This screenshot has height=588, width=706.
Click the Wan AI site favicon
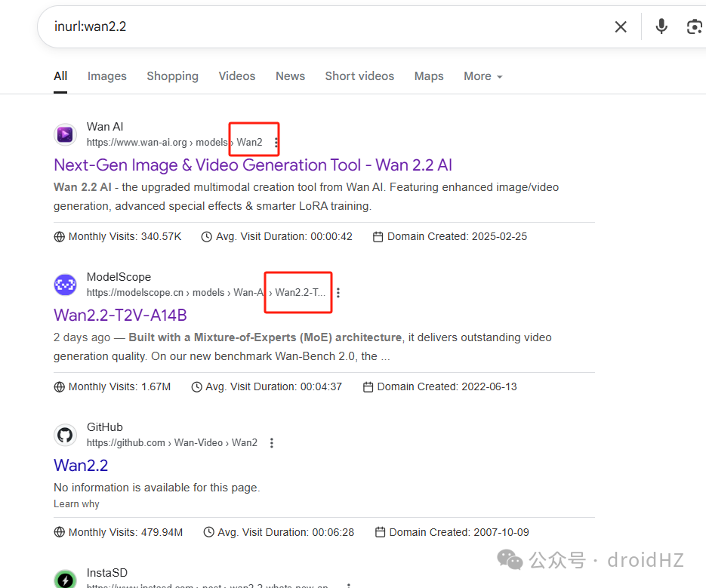[x=65, y=134]
